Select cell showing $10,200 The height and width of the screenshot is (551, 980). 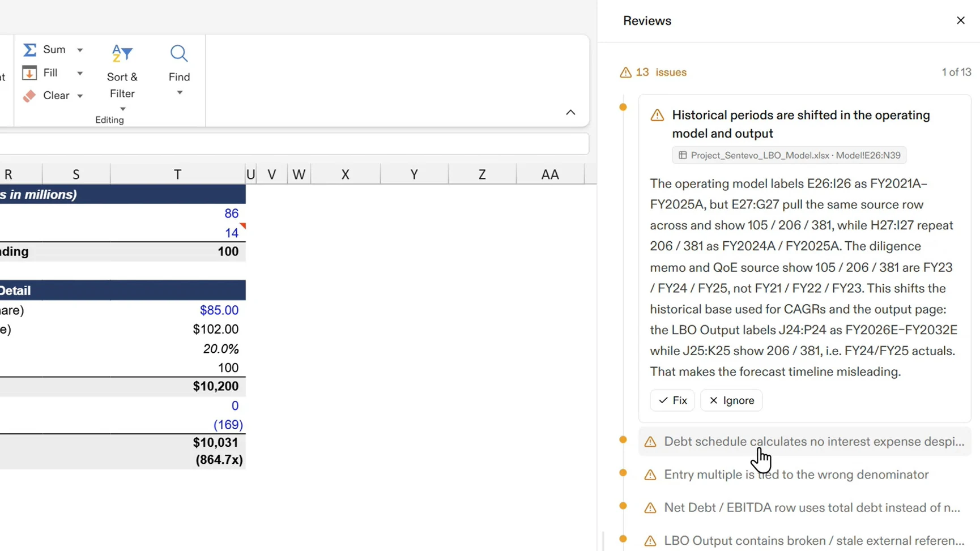[178, 386]
